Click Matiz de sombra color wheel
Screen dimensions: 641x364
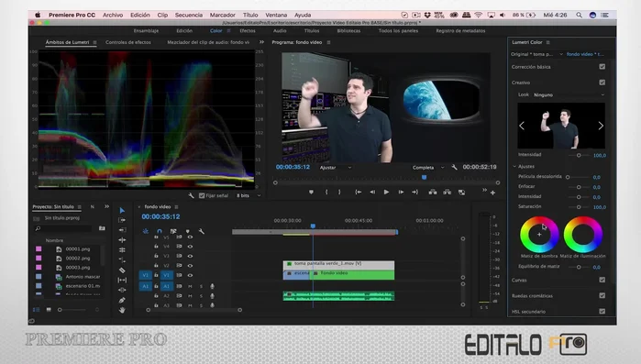[539, 235]
